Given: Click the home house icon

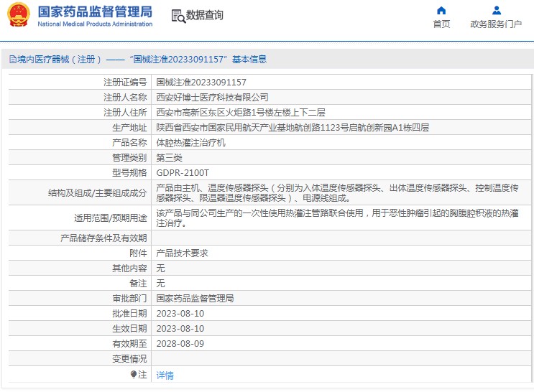Looking at the screenshot, I should click(x=441, y=10).
